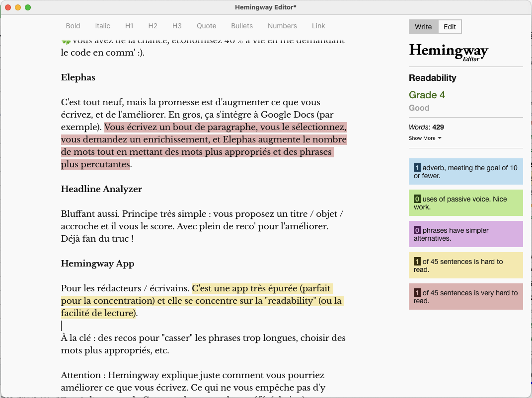Select the yellow hard to read card
Screen dimensions: 532x398
click(466, 265)
